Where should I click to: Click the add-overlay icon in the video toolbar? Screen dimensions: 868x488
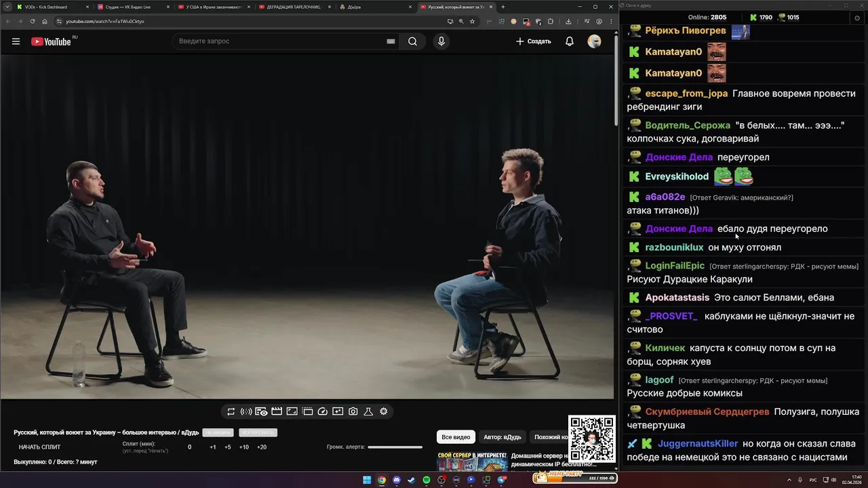(x=338, y=411)
